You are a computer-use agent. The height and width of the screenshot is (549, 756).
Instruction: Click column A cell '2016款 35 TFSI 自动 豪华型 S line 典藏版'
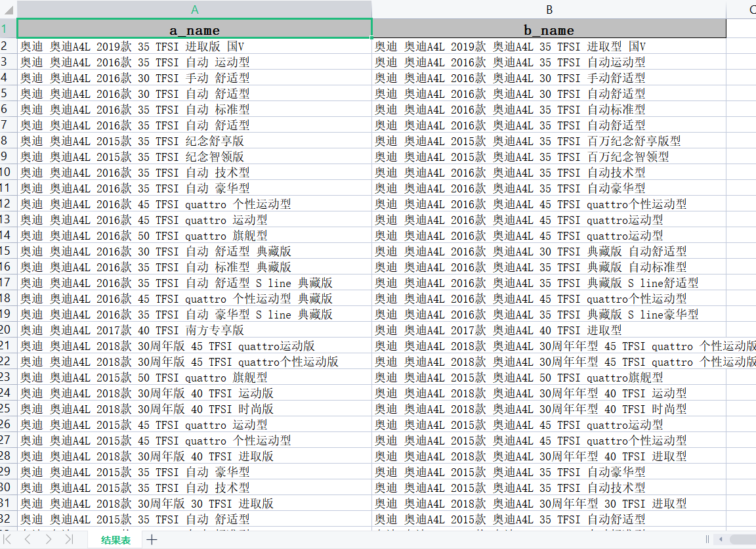194,314
